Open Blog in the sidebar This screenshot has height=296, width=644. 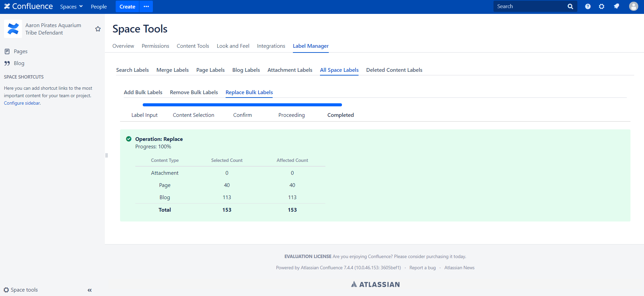pyautogui.click(x=19, y=63)
